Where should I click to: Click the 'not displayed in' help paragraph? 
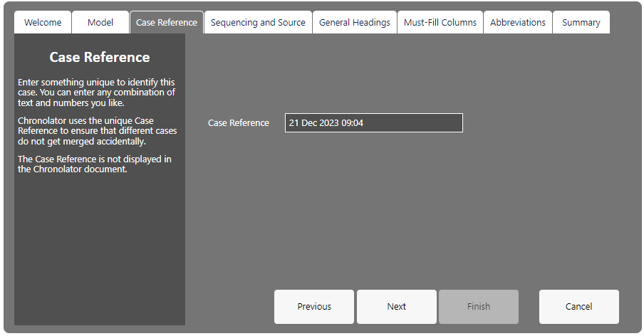click(x=95, y=164)
